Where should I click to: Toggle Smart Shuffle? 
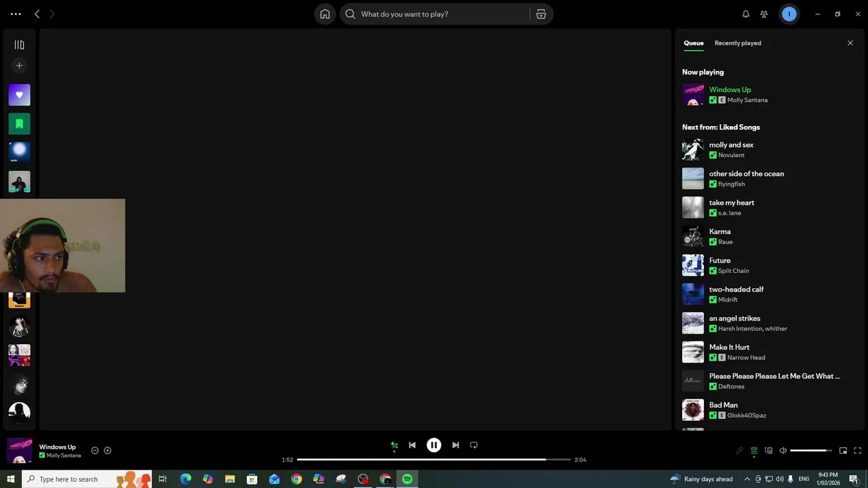tap(394, 445)
